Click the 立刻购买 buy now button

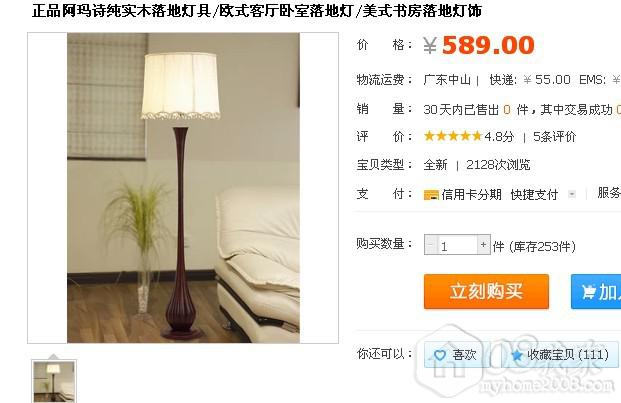point(486,292)
